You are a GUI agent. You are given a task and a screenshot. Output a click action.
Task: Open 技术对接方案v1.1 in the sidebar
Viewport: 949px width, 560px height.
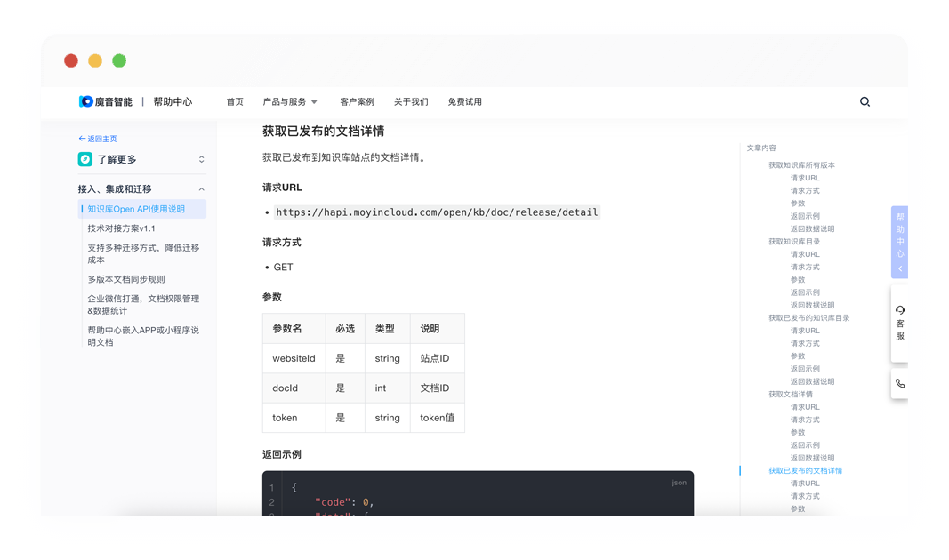tap(121, 228)
